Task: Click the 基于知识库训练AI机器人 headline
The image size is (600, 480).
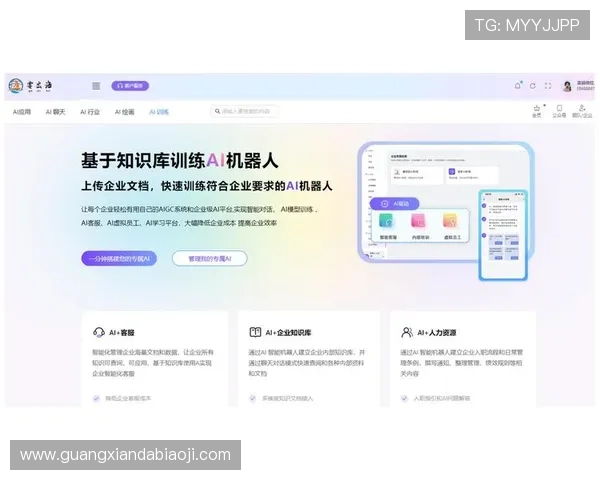Action: (x=179, y=160)
